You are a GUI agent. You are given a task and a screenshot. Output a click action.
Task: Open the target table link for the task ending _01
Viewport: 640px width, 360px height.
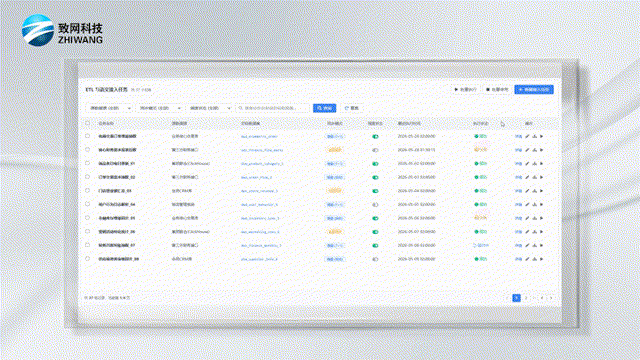coord(262,164)
